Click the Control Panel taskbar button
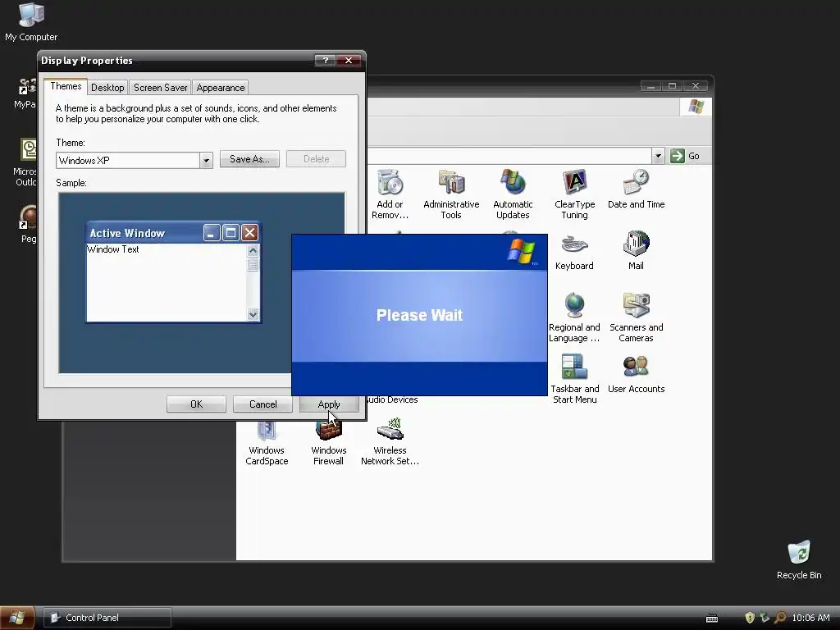 tap(107, 618)
